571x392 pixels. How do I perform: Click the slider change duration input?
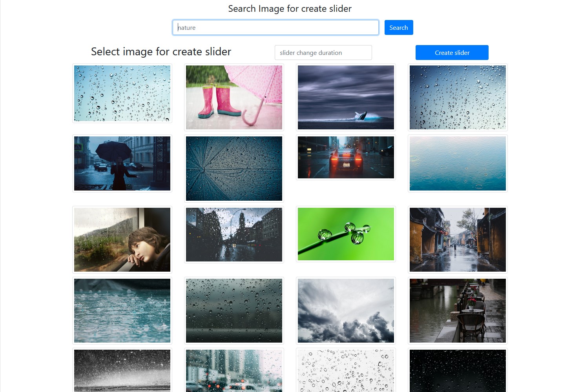[323, 53]
